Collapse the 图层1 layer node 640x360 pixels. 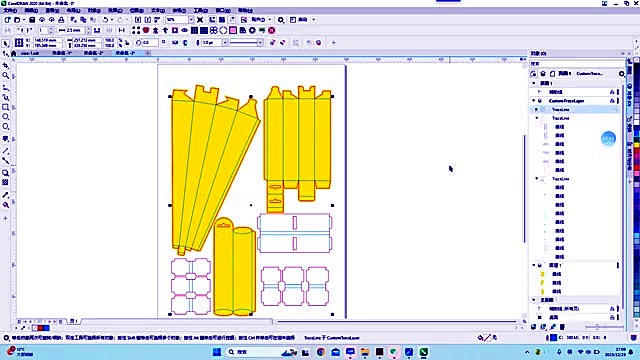tap(533, 265)
